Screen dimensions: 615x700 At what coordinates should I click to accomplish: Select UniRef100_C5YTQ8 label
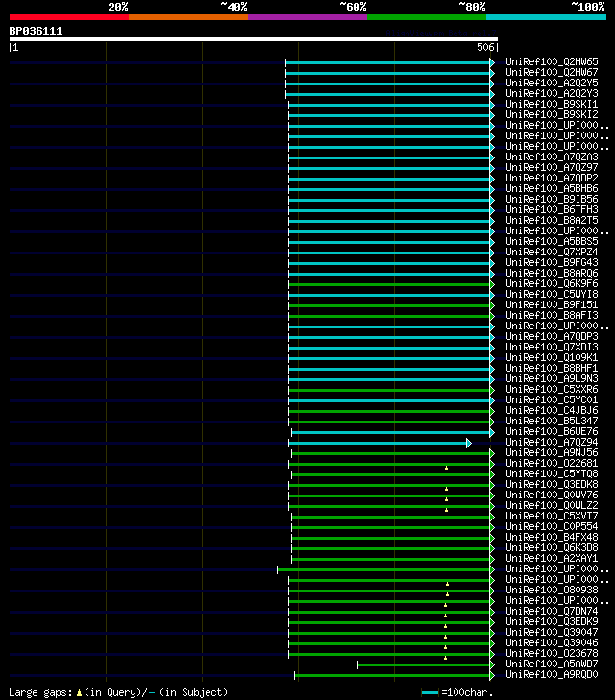(552, 474)
